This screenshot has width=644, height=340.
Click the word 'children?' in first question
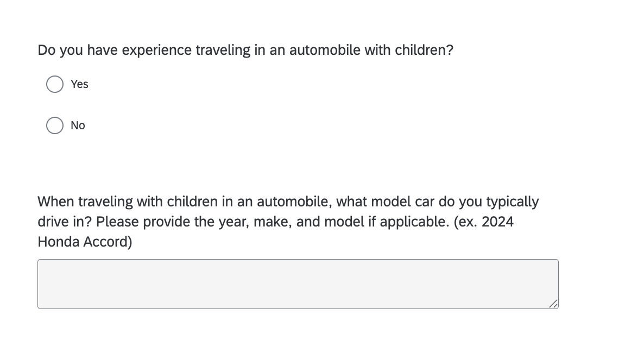[424, 51]
